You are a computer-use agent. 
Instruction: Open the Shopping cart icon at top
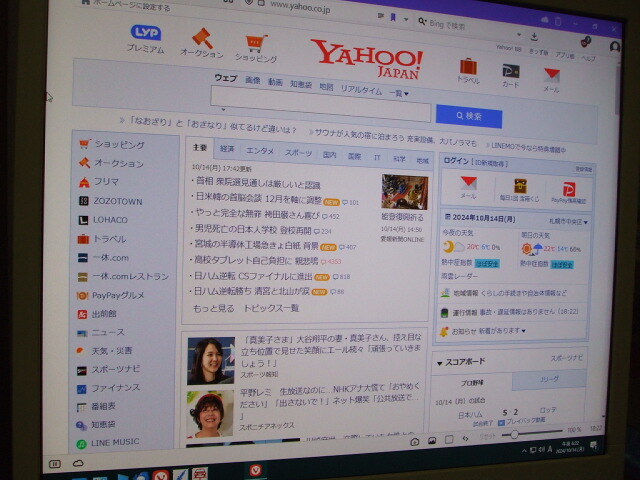click(x=256, y=43)
